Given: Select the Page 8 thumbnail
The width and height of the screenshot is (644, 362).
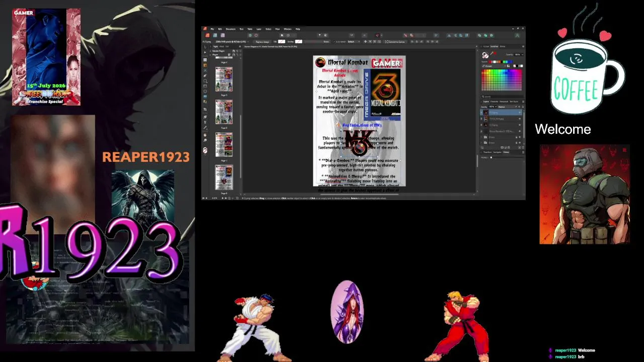Looking at the screenshot, I should [224, 177].
